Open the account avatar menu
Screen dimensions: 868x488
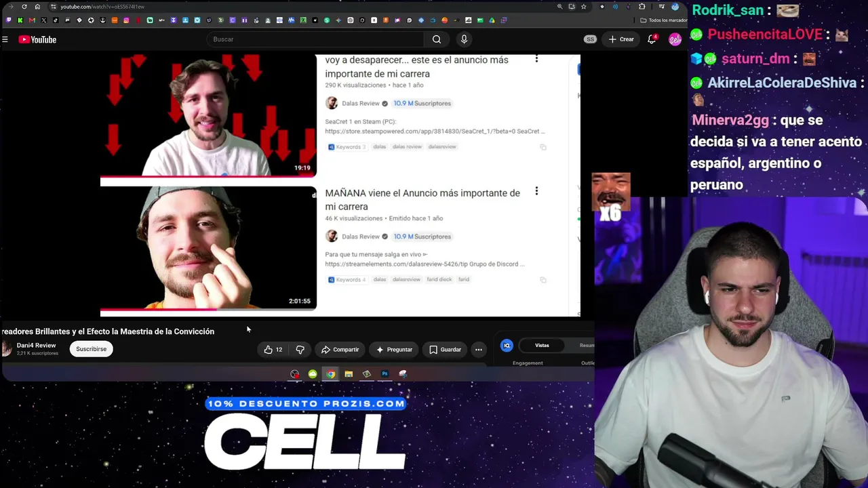[675, 39]
